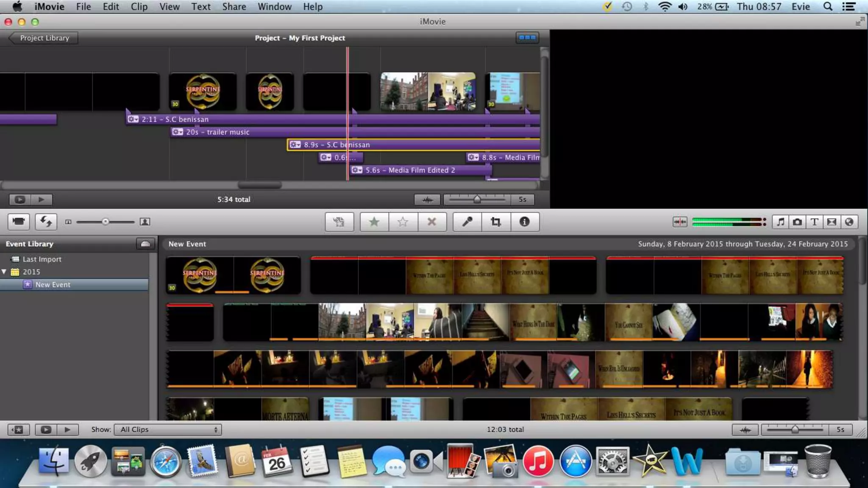This screenshot has height=488, width=868.
Task: Toggle event browser audio waveforms
Action: [745, 430]
